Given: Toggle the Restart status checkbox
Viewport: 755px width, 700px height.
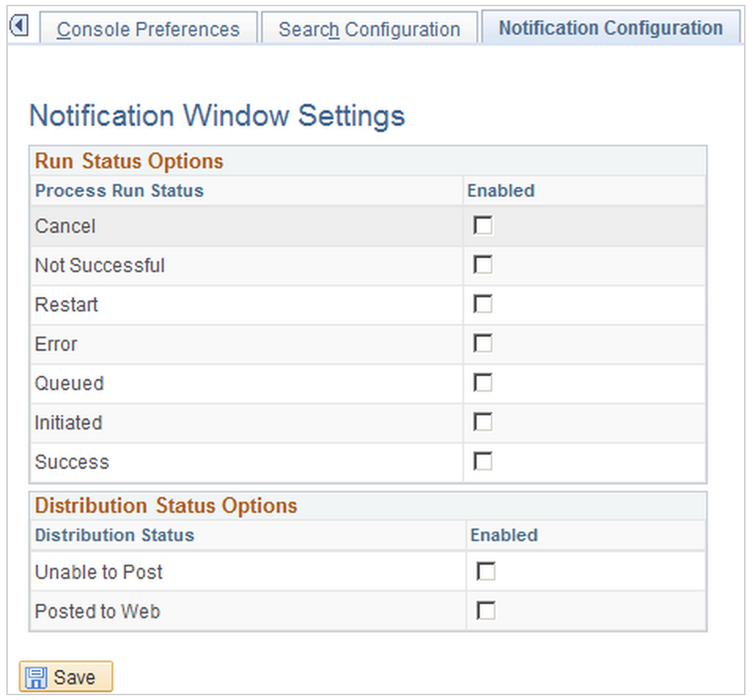Looking at the screenshot, I should 483,304.
